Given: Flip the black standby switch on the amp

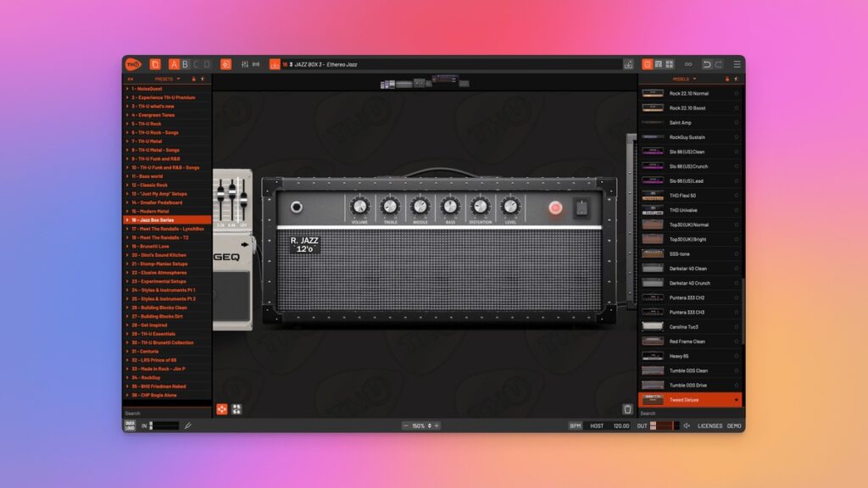Looking at the screenshot, I should click(x=581, y=207).
